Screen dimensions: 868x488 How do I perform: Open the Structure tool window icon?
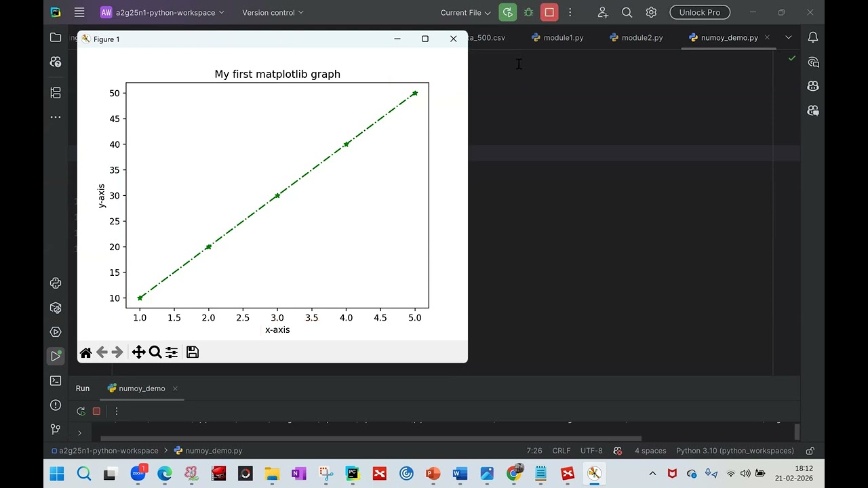pos(56,93)
